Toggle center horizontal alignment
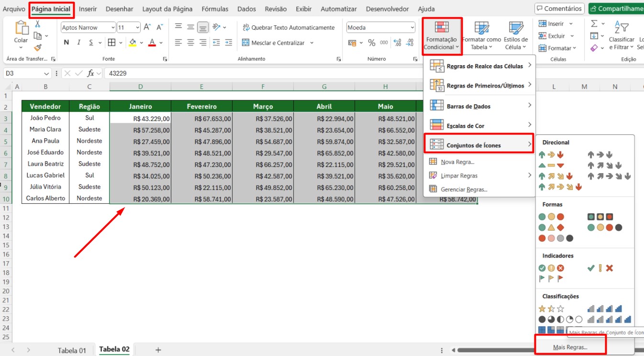 190,43
